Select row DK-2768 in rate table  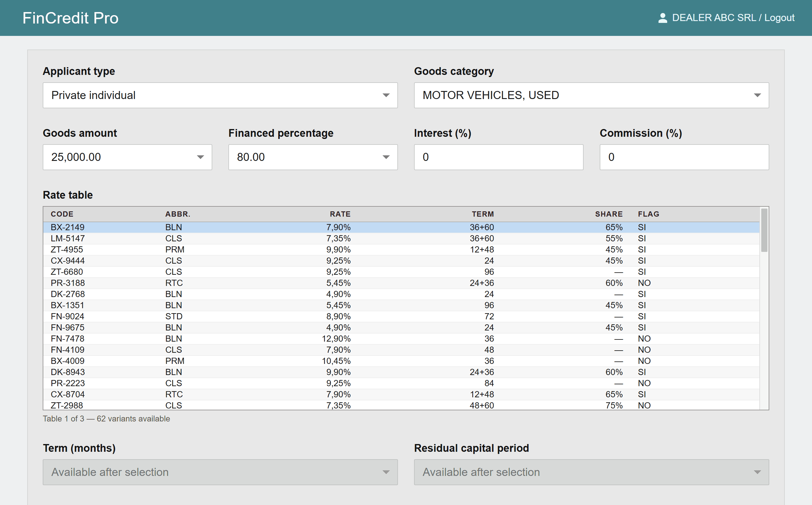(x=401, y=294)
